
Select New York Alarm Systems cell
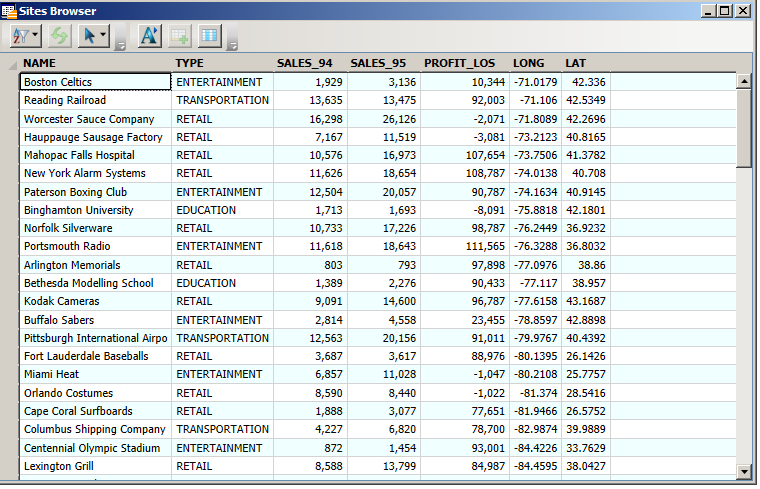coord(95,174)
